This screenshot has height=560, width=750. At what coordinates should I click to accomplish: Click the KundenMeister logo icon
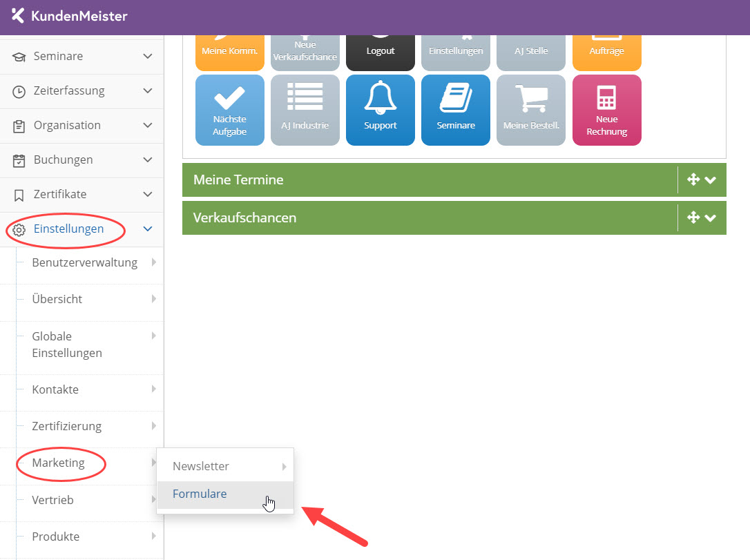[18, 15]
